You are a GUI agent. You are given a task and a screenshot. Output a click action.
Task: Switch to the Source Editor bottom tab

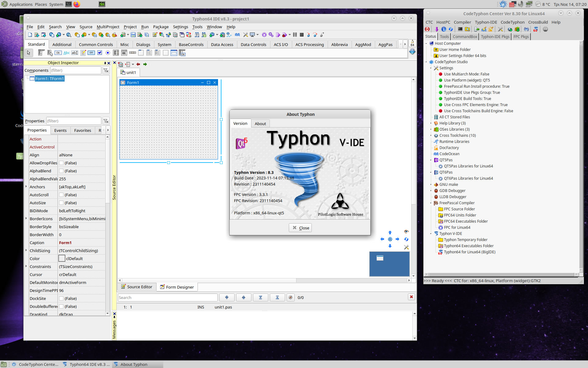coord(137,287)
